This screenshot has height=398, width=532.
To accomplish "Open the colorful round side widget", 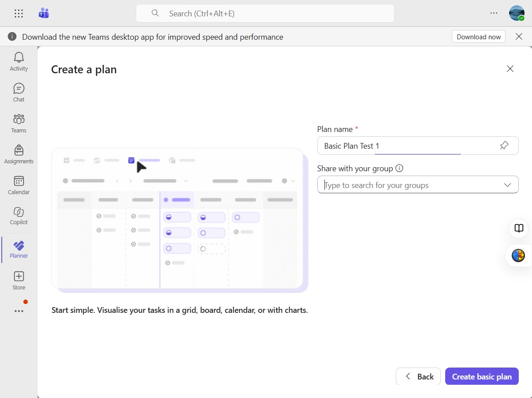I will pyautogui.click(x=518, y=255).
